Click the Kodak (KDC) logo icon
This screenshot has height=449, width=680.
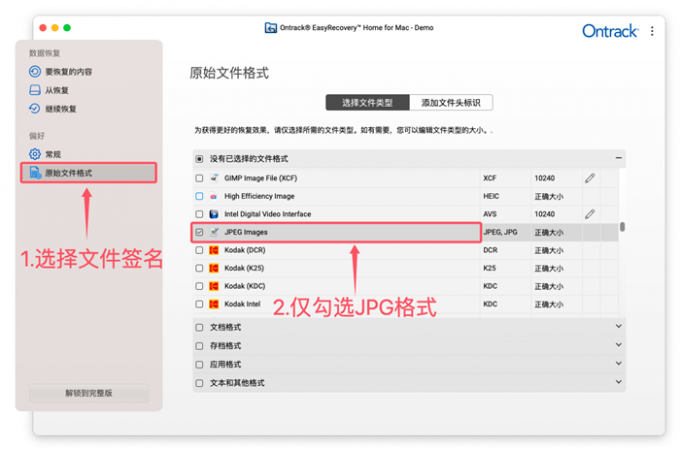214,286
